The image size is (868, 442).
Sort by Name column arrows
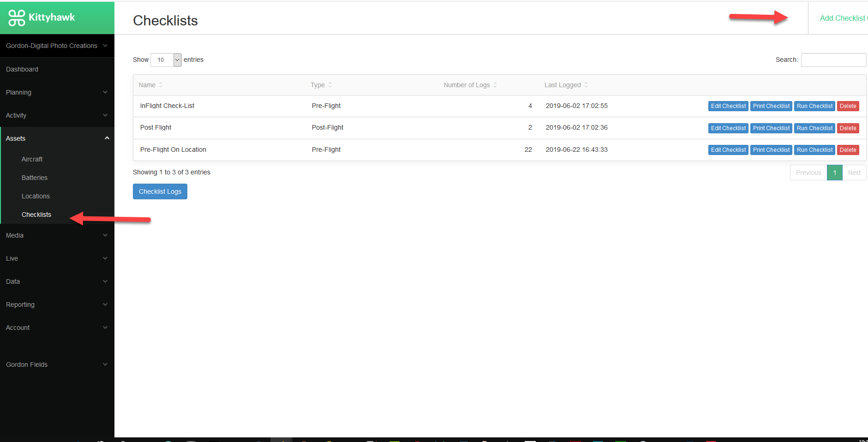pyautogui.click(x=161, y=85)
